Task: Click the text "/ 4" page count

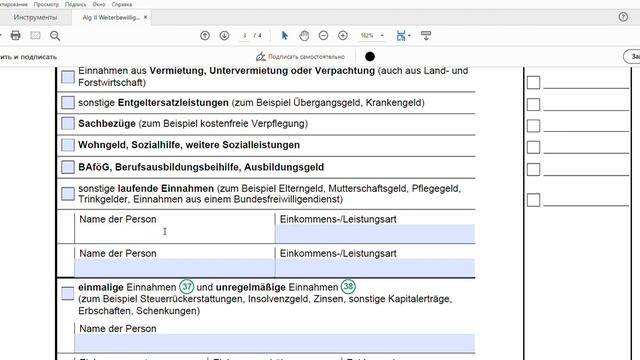Action: pos(258,36)
